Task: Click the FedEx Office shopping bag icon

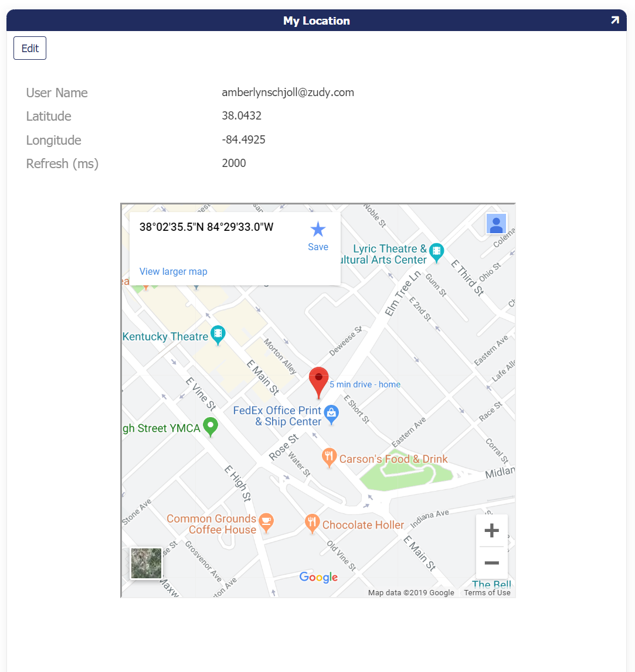Action: point(331,413)
